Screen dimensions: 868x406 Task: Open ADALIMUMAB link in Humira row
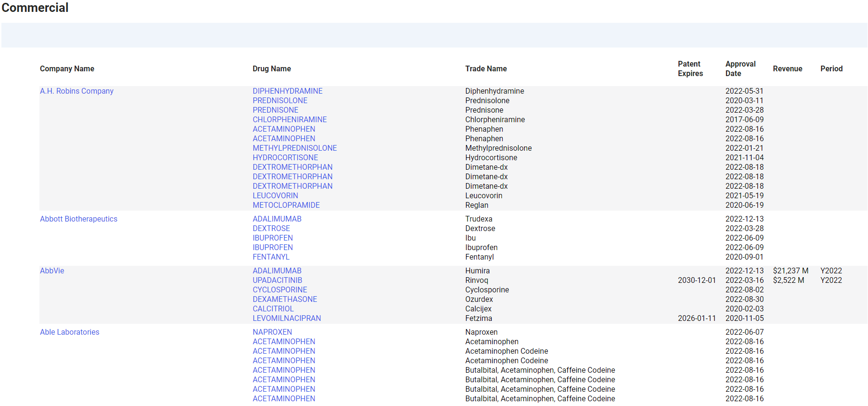pyautogui.click(x=277, y=271)
